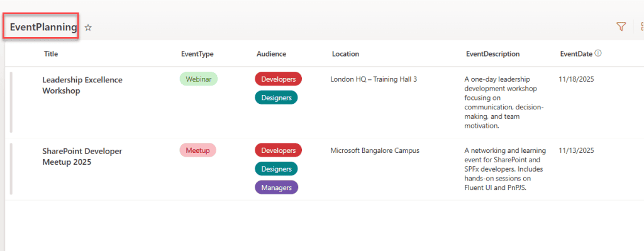Click the purple Managers audience pill
The height and width of the screenshot is (251, 644).
[x=277, y=187]
